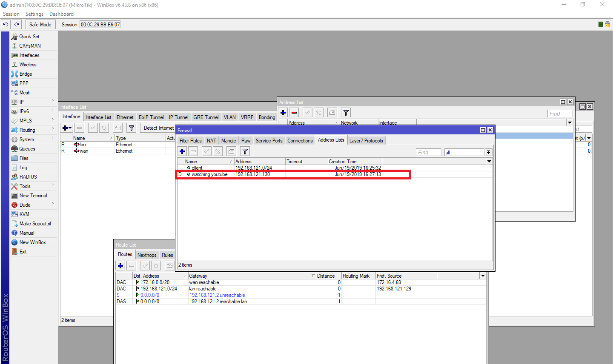Click remove button in Firewall toolbar

(193, 151)
